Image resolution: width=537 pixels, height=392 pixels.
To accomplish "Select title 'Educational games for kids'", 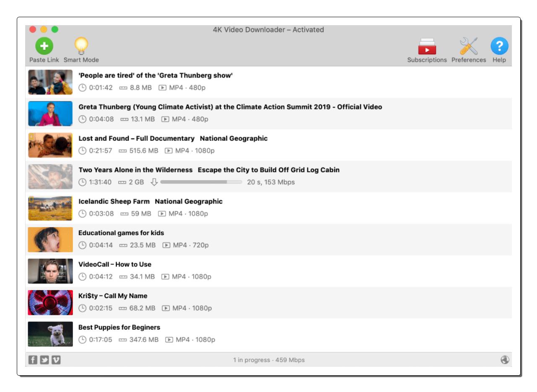I will tap(121, 233).
